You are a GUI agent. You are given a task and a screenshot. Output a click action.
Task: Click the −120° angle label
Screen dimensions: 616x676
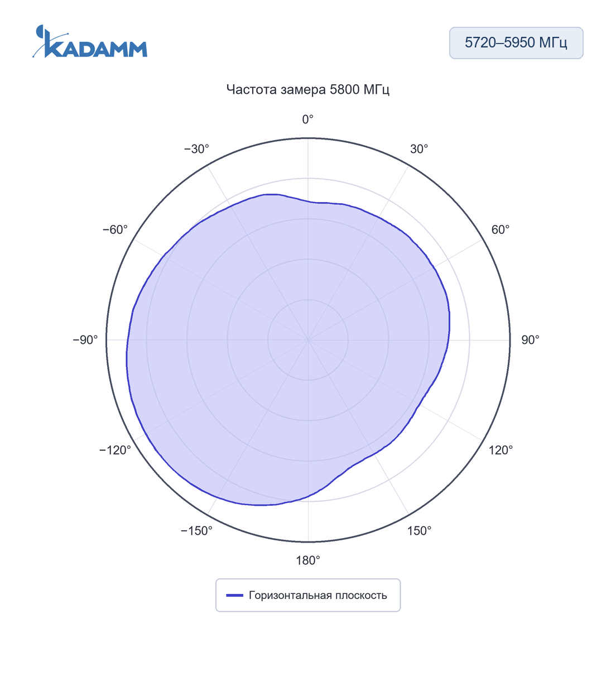click(116, 450)
